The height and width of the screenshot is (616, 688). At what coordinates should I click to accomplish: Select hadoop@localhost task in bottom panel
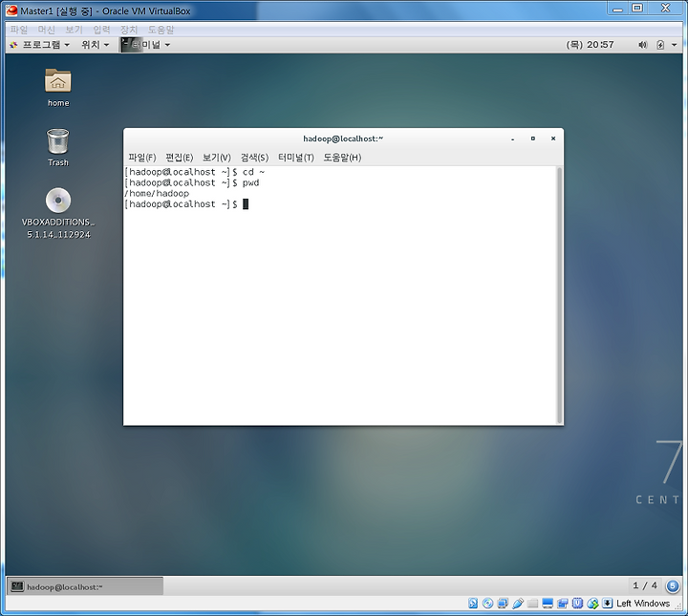pos(85,586)
